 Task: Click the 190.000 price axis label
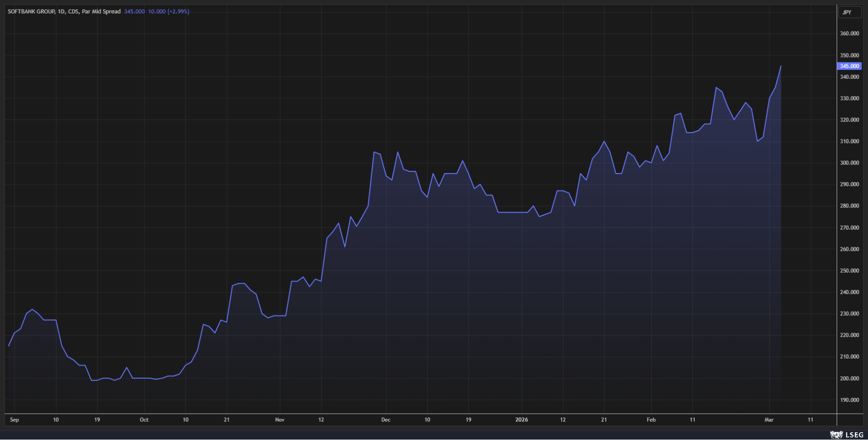click(849, 400)
